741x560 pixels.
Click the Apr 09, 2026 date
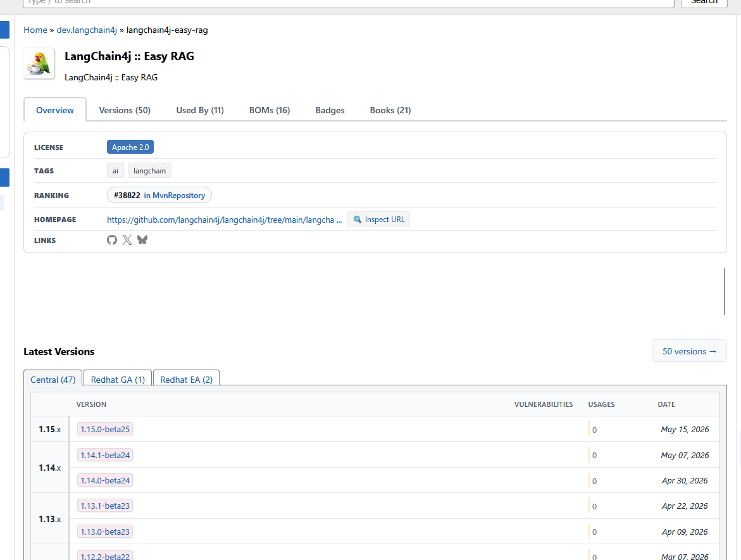tap(685, 532)
